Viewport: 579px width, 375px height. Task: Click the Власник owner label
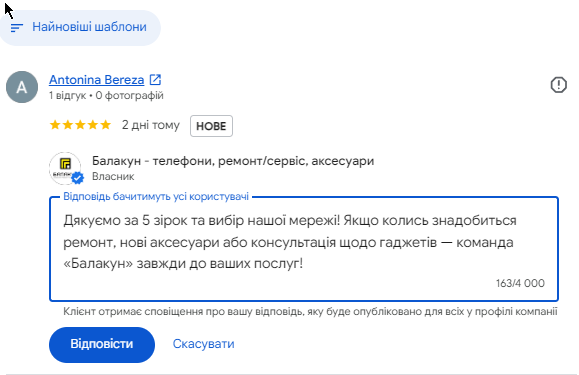tap(113, 176)
